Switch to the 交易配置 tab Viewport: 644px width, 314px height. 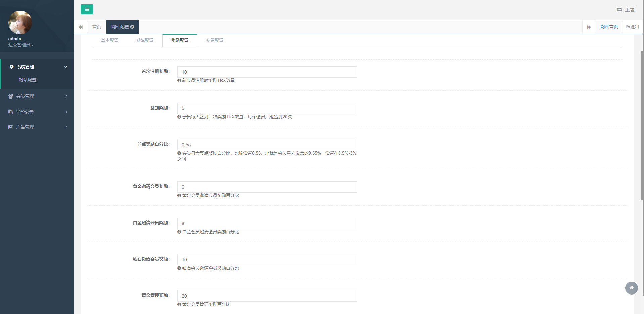click(x=215, y=40)
